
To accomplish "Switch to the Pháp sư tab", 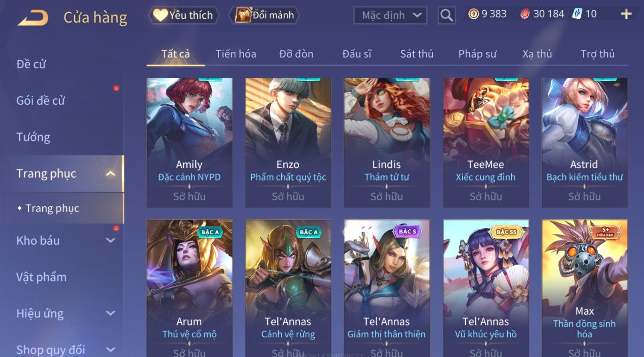I will click(477, 54).
